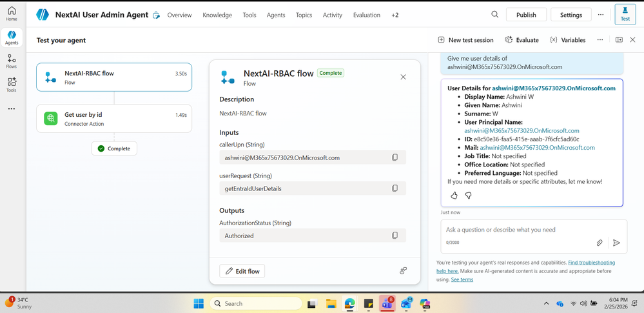
Task: Open the weather widget showing 34°C
Action: point(19,303)
